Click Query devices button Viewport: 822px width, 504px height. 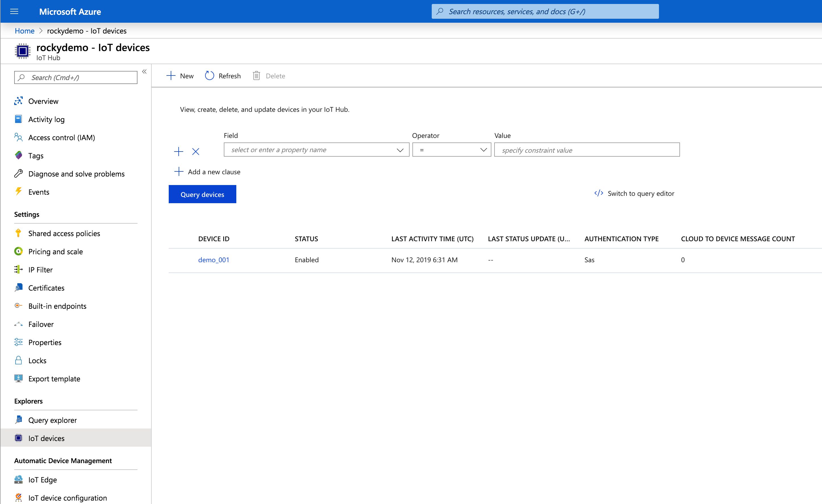click(x=202, y=194)
